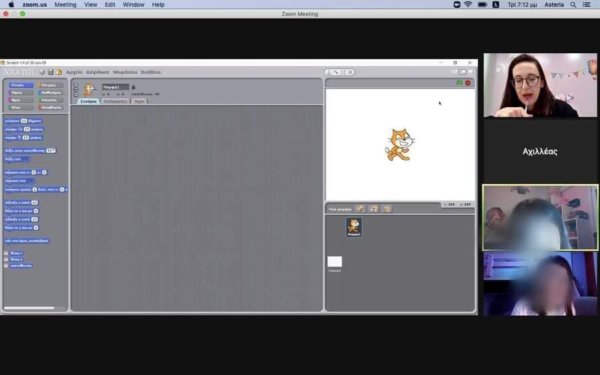Switch to the 'Ενδυμασίες' costumes tab

[x=116, y=101]
